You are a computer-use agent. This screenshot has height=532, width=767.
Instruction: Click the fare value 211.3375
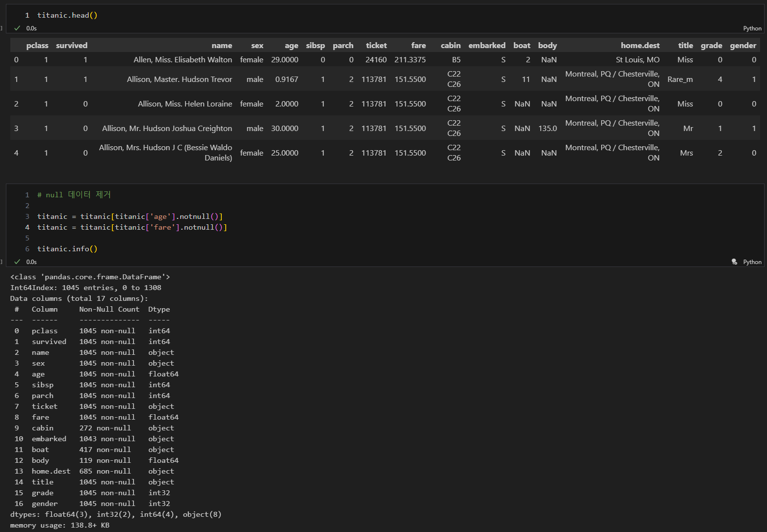410,59
